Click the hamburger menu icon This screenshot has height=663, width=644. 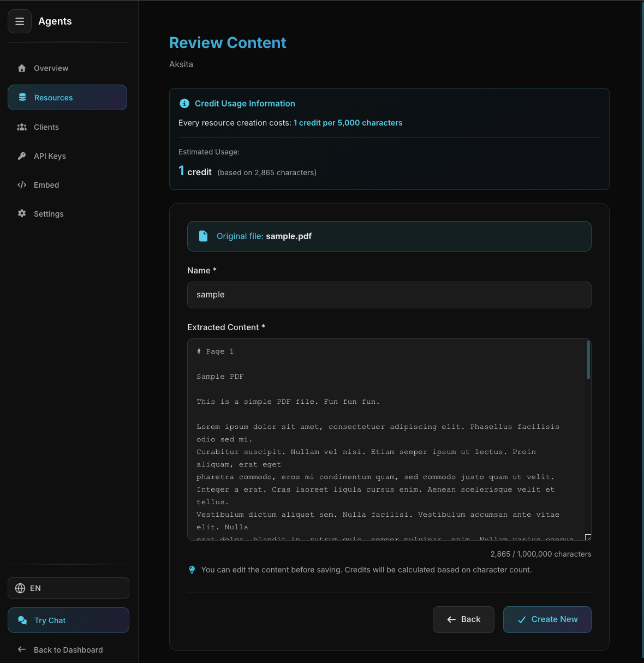[x=20, y=22]
